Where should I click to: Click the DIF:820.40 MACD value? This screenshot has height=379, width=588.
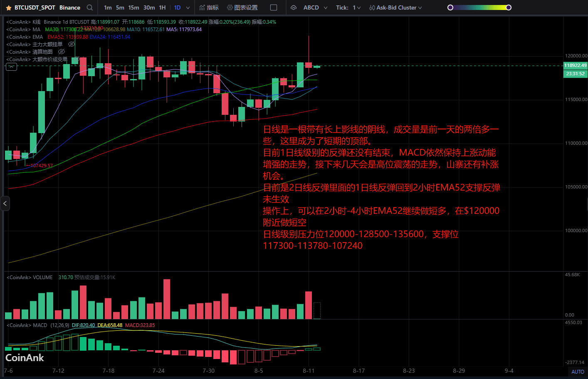coord(83,325)
